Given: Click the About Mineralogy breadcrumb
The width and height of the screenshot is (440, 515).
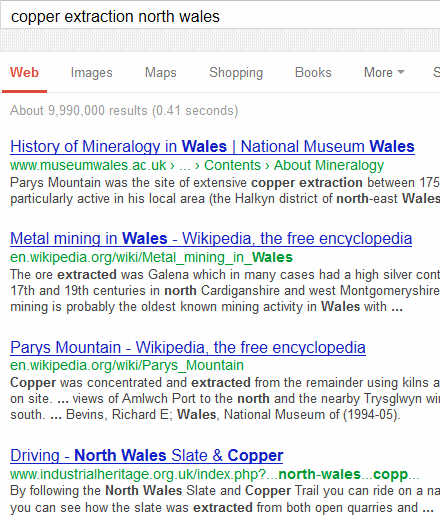Looking at the screenshot, I should click(x=329, y=165).
